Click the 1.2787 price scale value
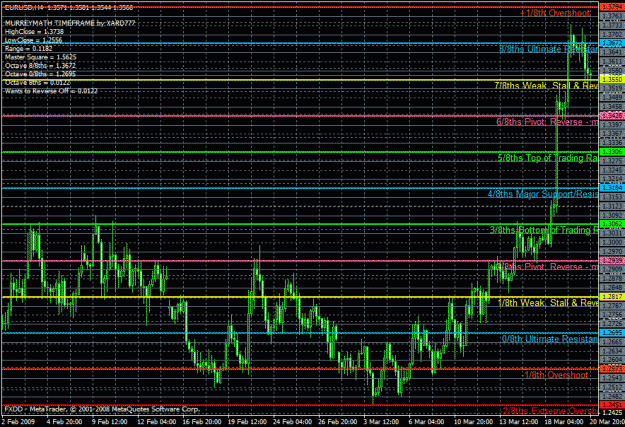Viewport: 625px width, 427px height. (x=612, y=306)
